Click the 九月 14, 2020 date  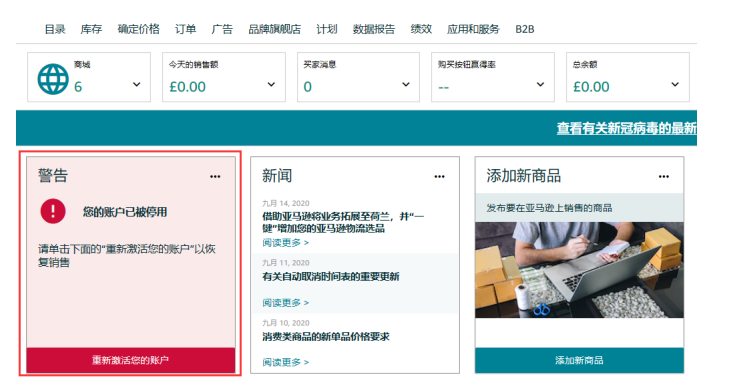[286, 203]
